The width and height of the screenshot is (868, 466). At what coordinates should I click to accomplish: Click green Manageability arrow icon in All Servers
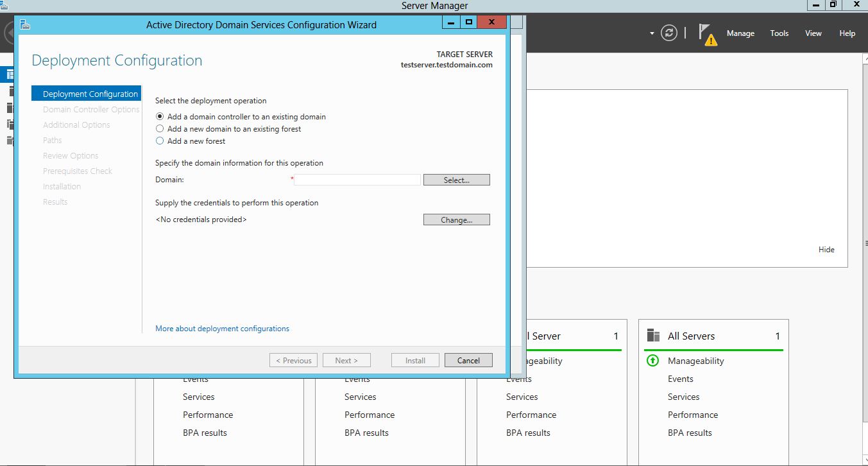point(652,361)
